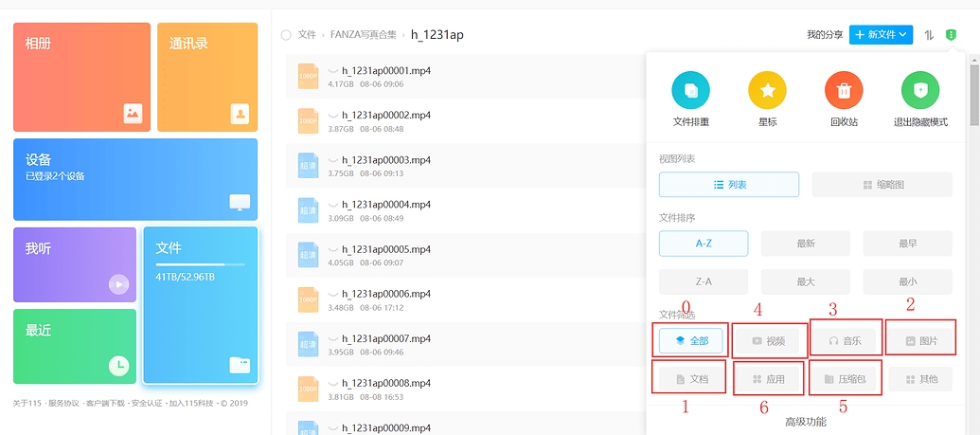Viewport: 980px width, 435px height.
Task: Sort files by 最新 newest
Action: [x=806, y=244]
